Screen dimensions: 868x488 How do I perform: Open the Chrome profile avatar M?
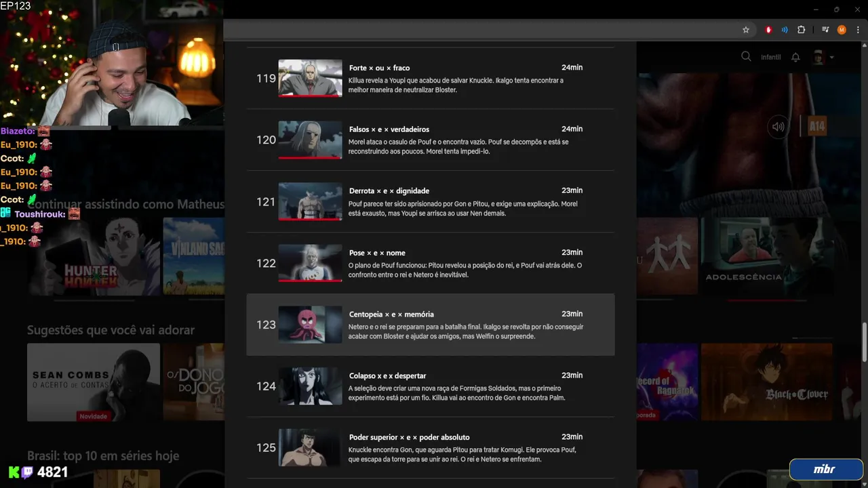point(842,30)
